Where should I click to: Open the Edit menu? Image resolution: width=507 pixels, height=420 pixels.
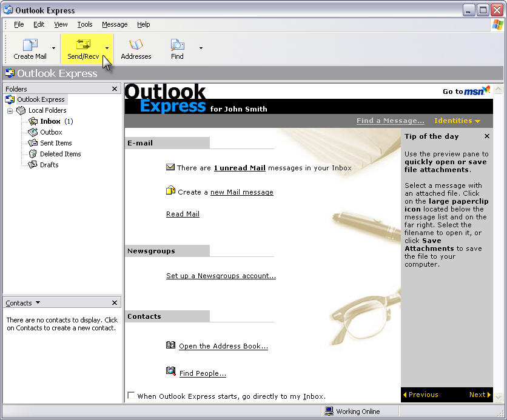(x=39, y=25)
